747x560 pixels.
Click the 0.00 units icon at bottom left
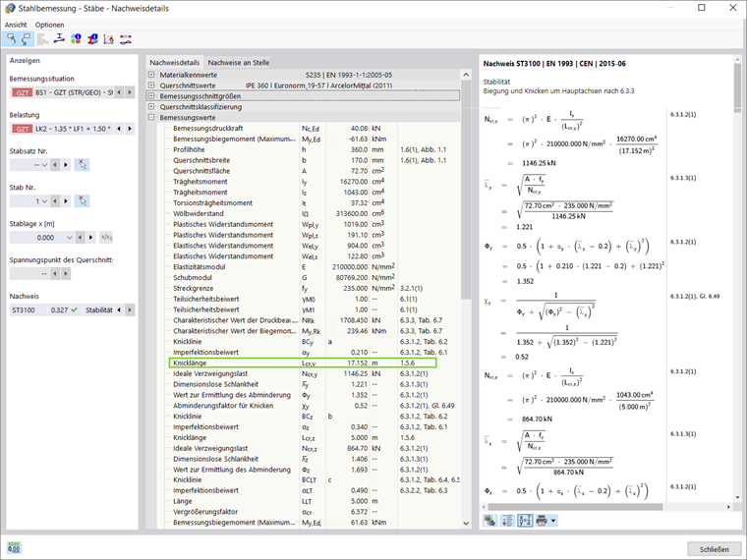(x=14, y=548)
